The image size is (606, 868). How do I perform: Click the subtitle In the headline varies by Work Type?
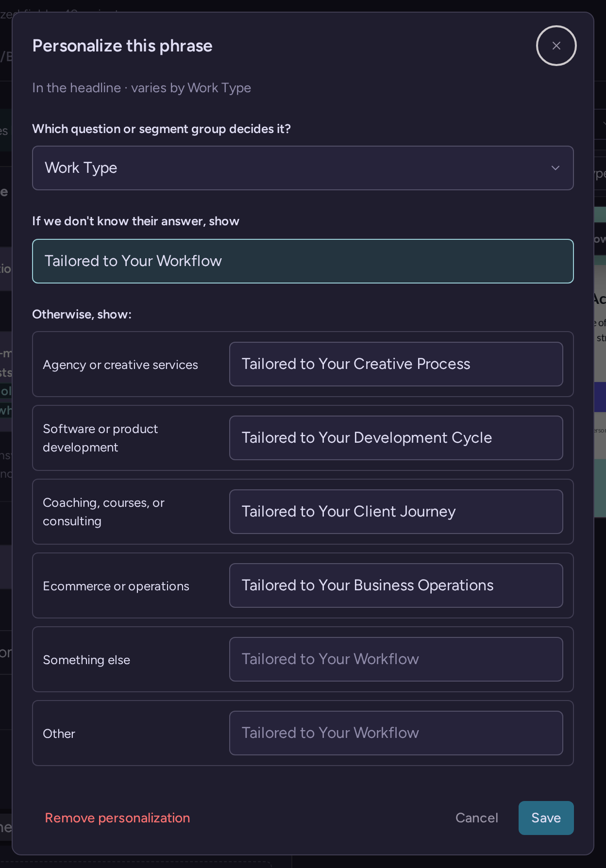142,88
